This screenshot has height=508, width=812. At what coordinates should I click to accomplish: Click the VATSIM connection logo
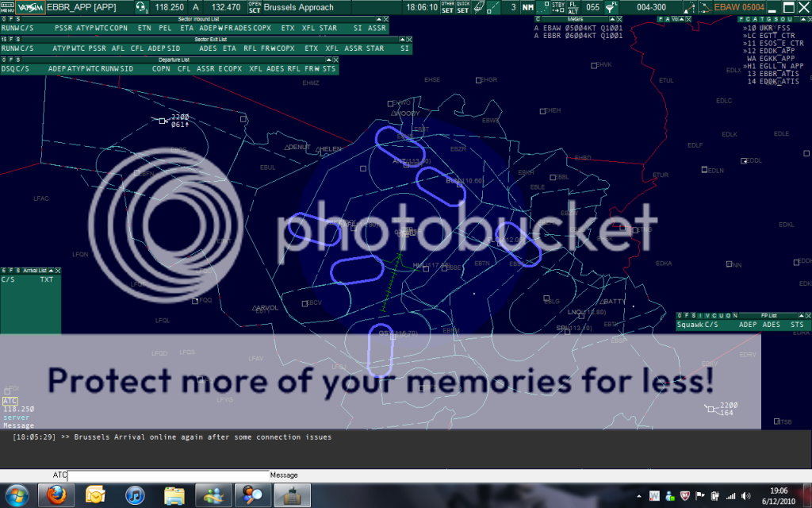click(29, 7)
